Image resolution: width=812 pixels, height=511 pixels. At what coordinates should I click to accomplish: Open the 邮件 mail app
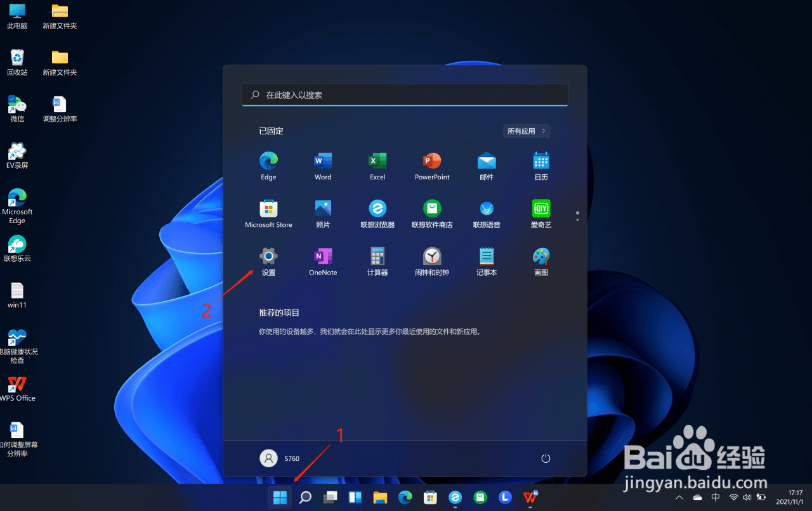pos(487,166)
